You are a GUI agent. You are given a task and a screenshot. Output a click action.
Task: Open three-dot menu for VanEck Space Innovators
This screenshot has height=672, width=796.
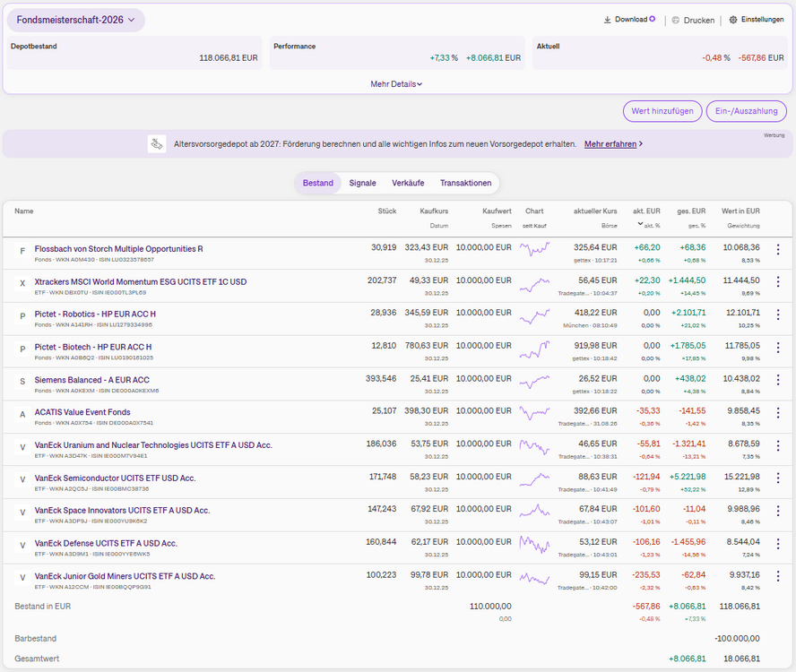coord(778,511)
